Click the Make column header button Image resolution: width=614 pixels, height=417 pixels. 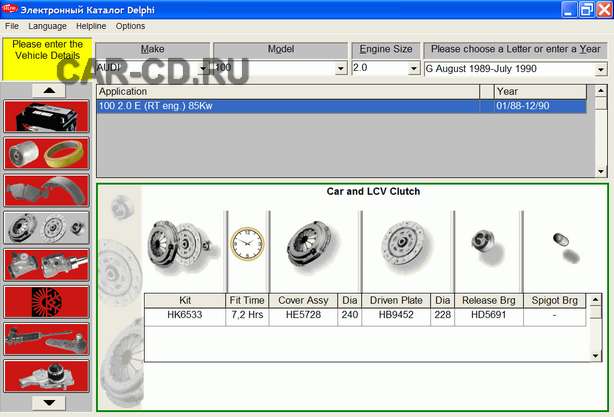[153, 50]
